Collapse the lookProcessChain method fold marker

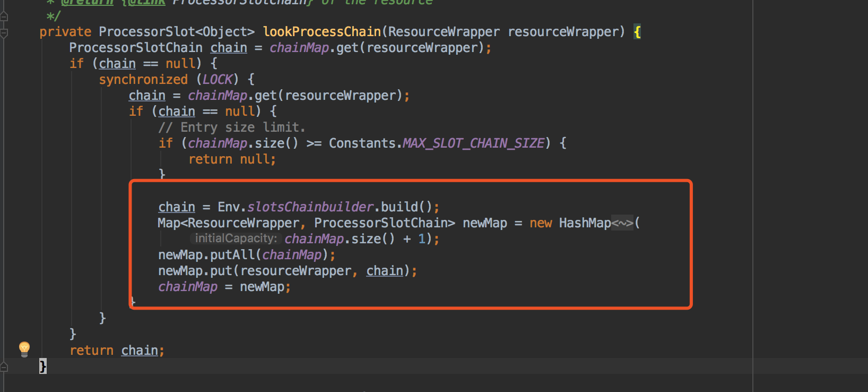click(4, 33)
